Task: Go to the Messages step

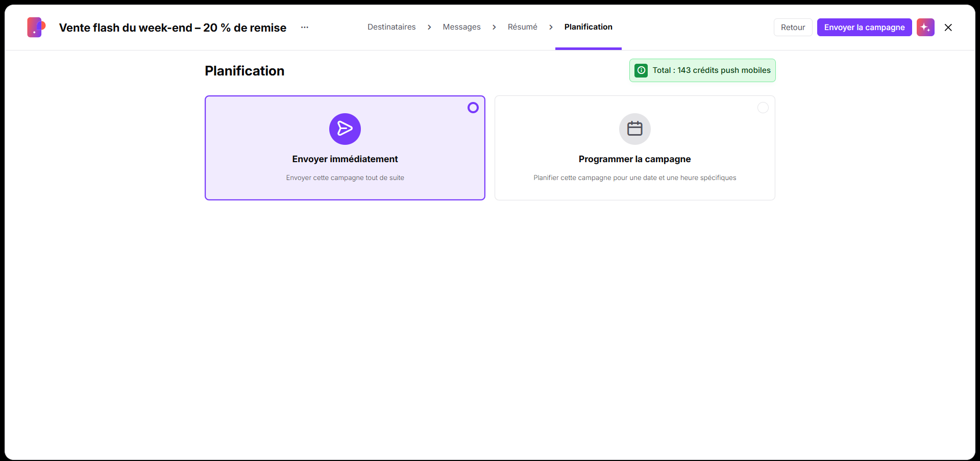Action: coord(462,27)
